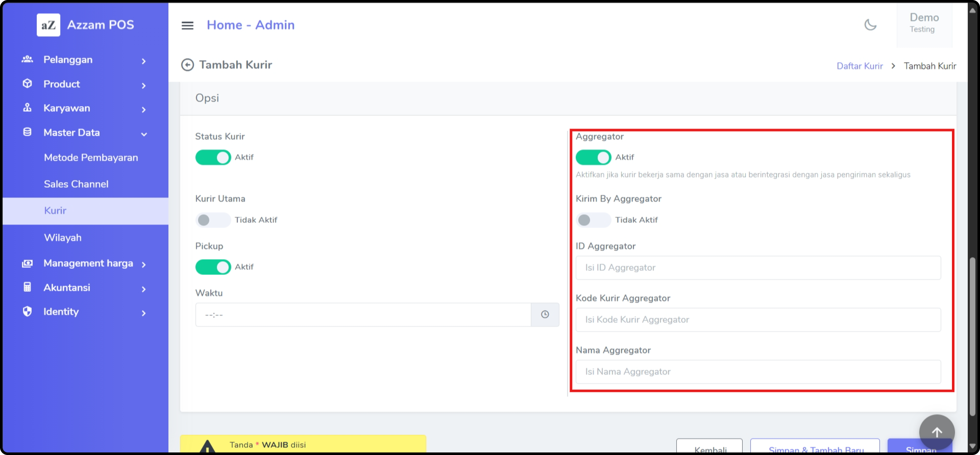Click the ID Aggregator input field

758,268
